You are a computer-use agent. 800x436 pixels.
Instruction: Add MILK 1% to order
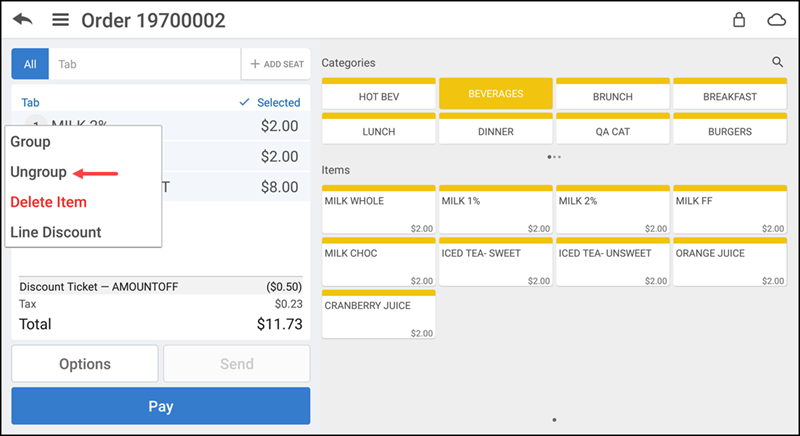point(495,210)
